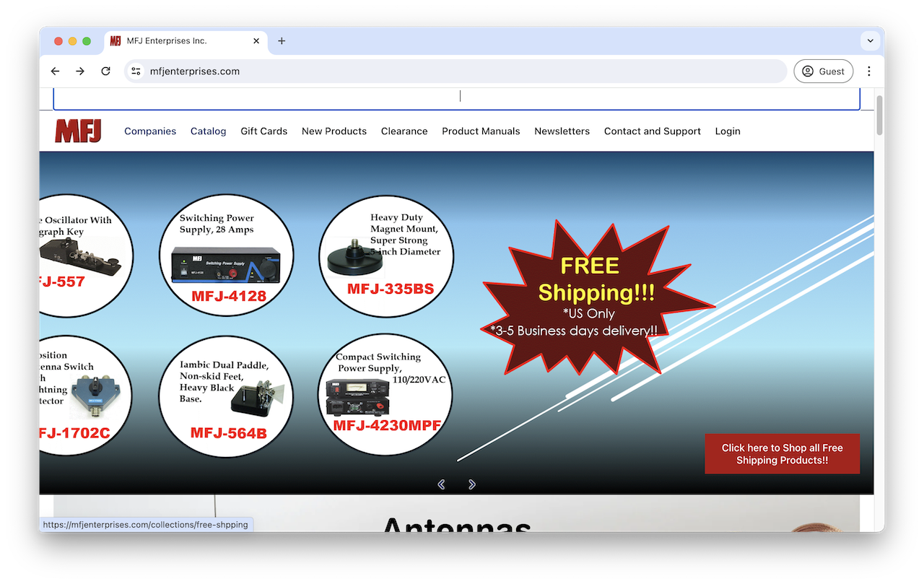This screenshot has height=584, width=924.
Task: Click the browser forward arrow
Action: click(80, 71)
